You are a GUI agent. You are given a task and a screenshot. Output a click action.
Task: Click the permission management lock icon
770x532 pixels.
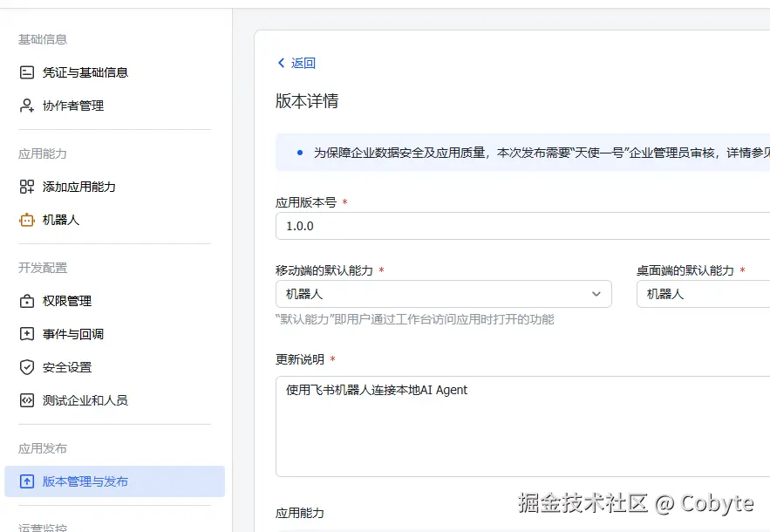coord(27,301)
